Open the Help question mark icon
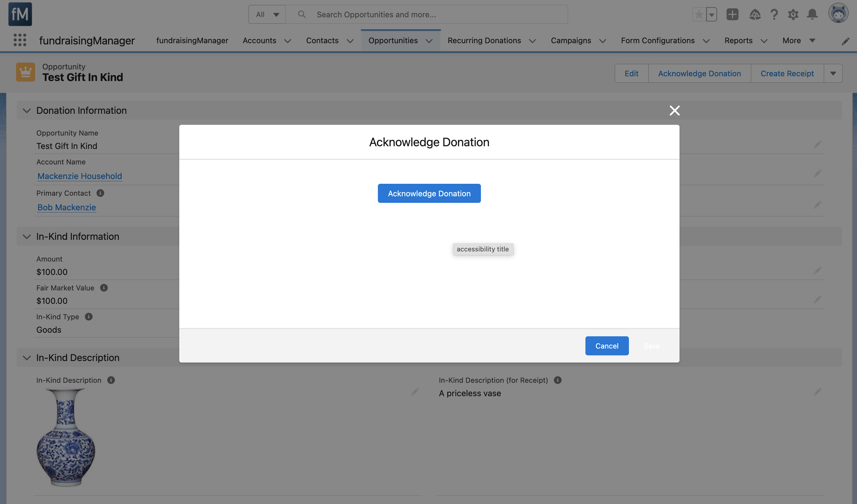This screenshot has height=504, width=857. pos(774,15)
